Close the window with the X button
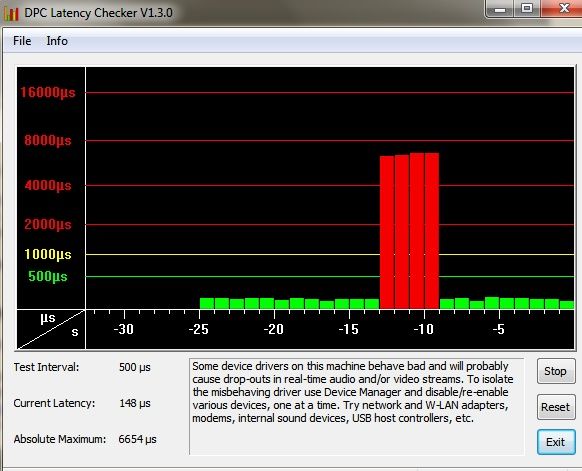This screenshot has width=582, height=471. [562, 8]
